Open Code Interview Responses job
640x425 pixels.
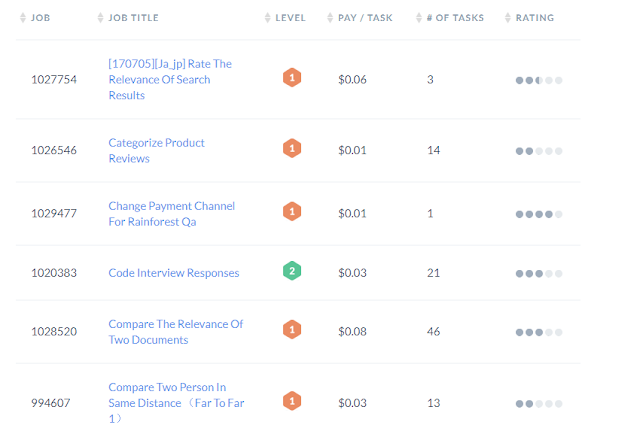pos(174,273)
